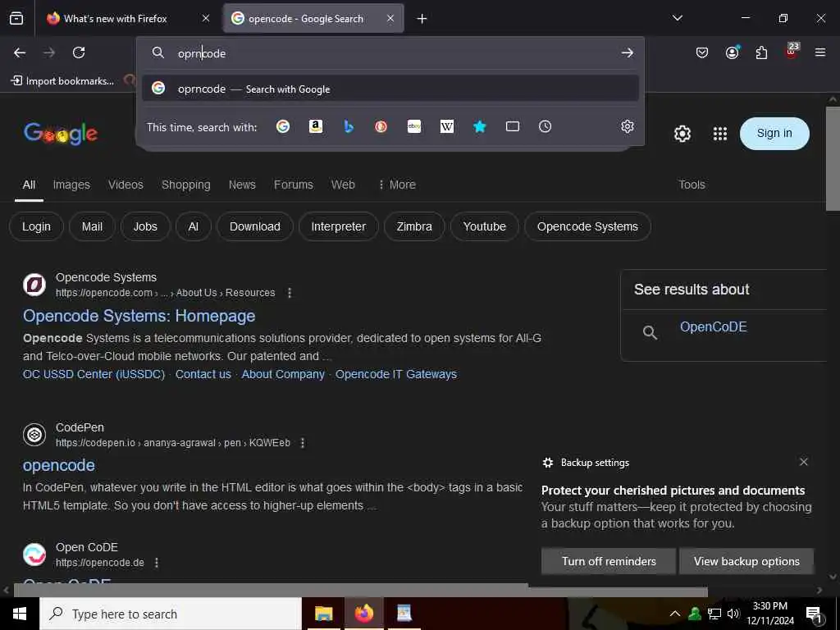The width and height of the screenshot is (840, 630).
Task: Select the Shopping search tab
Action: (x=186, y=185)
